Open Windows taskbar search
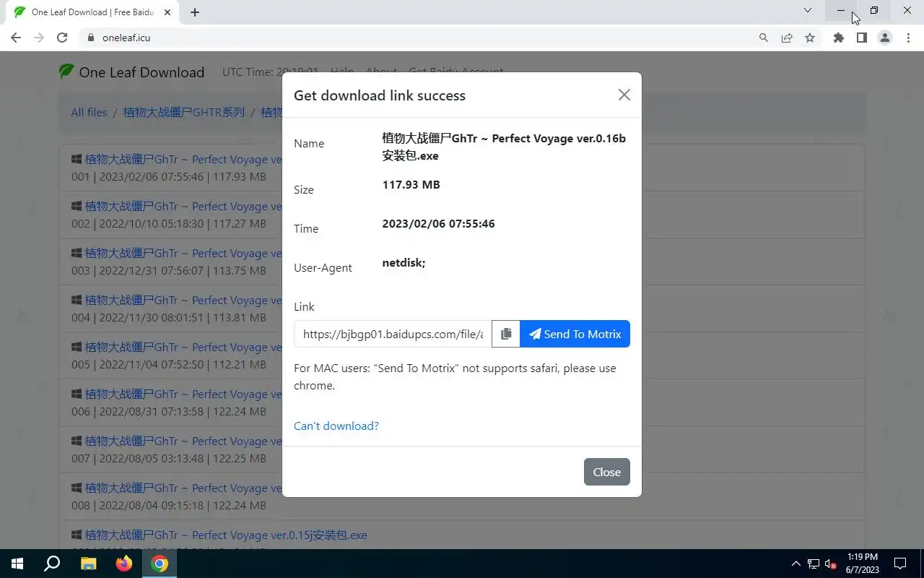The width and height of the screenshot is (924, 578). (x=52, y=564)
